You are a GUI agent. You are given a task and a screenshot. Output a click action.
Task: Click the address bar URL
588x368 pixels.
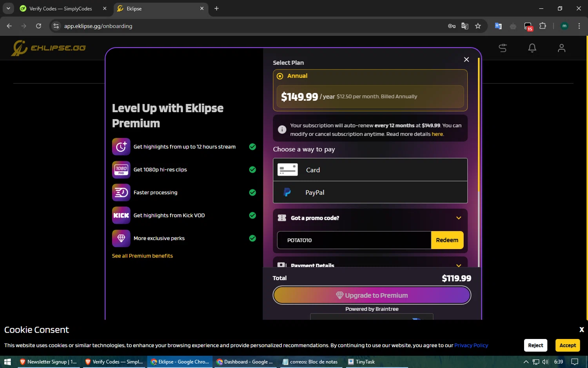[98, 26]
